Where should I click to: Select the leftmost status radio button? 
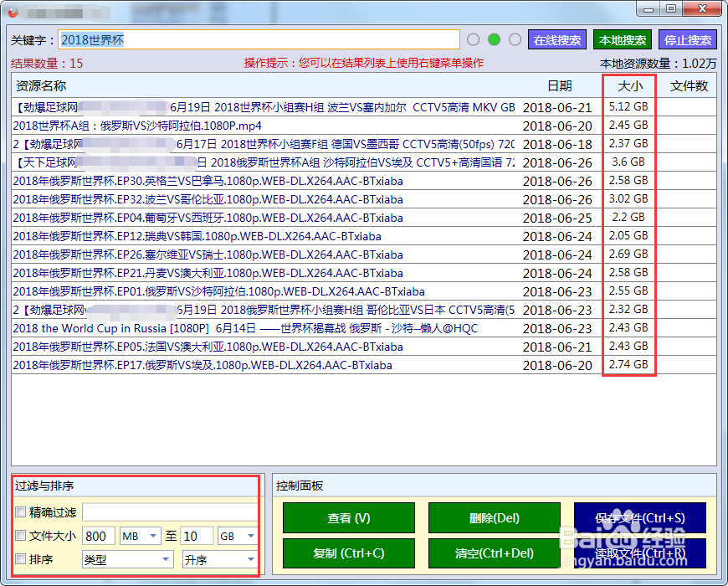473,39
